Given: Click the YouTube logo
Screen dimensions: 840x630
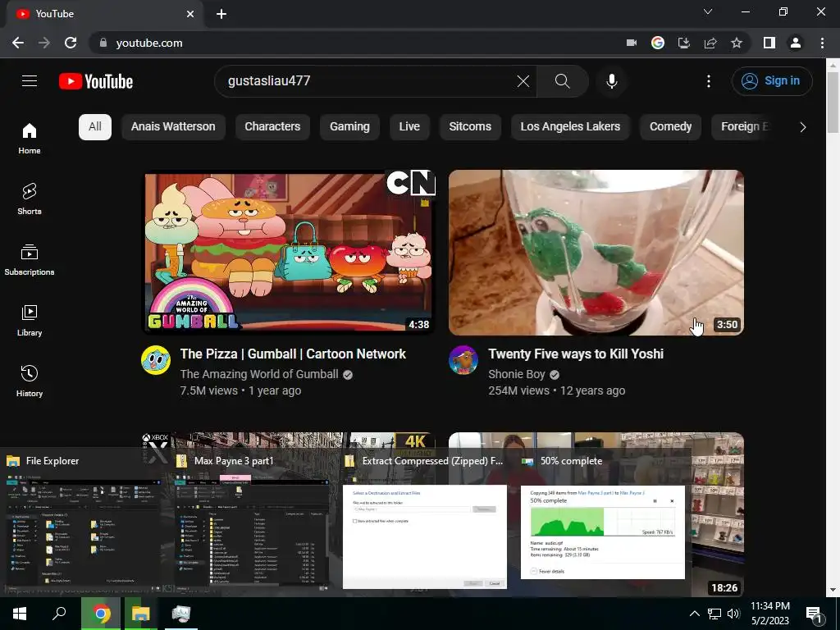Looking at the screenshot, I should pyautogui.click(x=96, y=81).
